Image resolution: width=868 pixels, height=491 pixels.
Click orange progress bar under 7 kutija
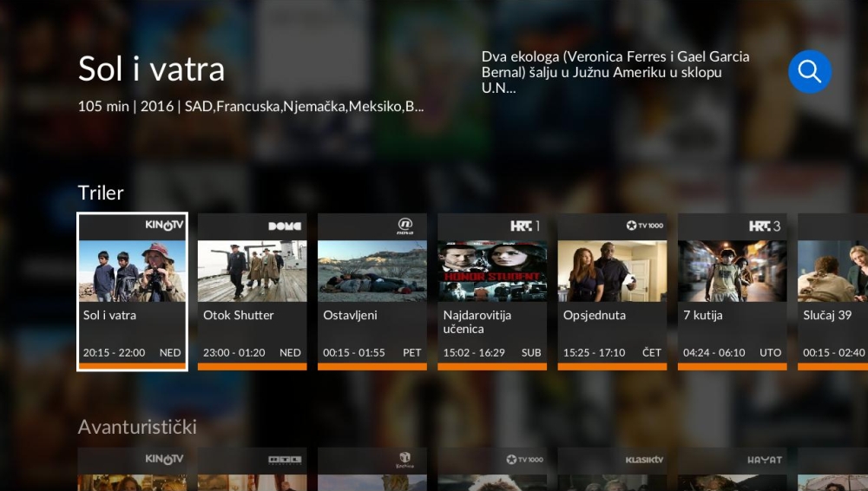coord(733,366)
